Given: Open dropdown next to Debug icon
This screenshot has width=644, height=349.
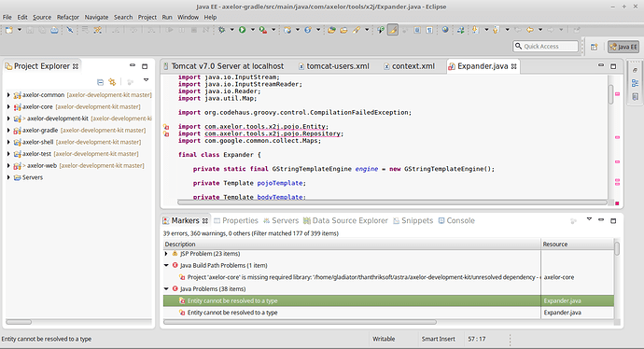Looking at the screenshot, I should [231, 30].
